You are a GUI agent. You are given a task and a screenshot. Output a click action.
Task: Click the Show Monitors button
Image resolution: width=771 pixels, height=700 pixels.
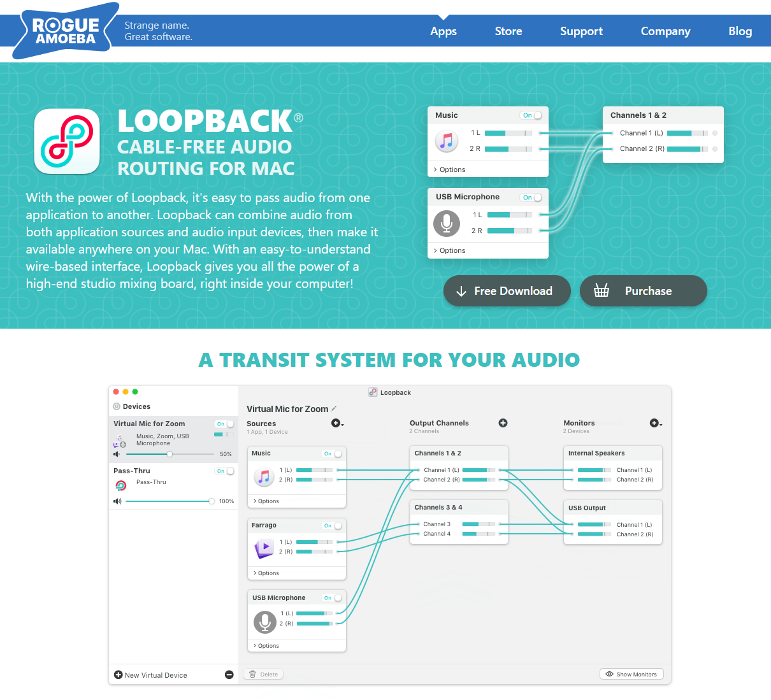tap(631, 674)
